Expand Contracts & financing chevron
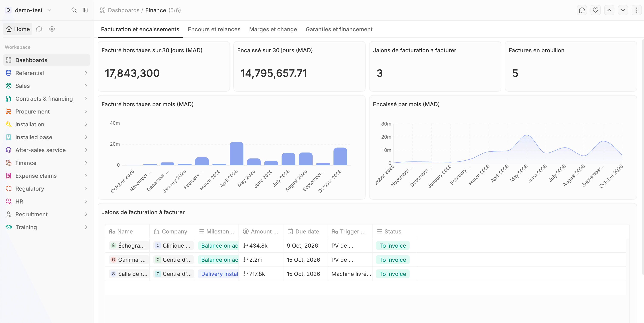This screenshot has width=644, height=323. point(86,99)
